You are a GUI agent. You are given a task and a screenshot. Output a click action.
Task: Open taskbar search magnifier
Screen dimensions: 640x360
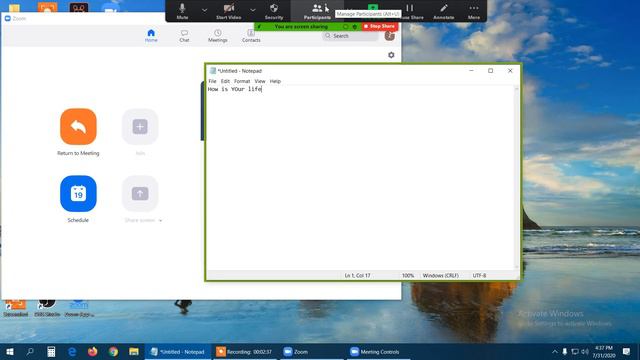[30, 351]
